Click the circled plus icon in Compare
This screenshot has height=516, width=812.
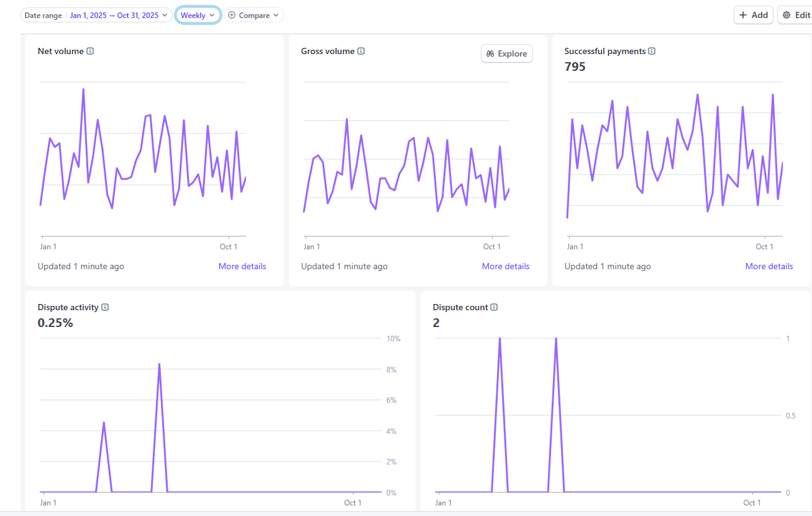click(232, 15)
